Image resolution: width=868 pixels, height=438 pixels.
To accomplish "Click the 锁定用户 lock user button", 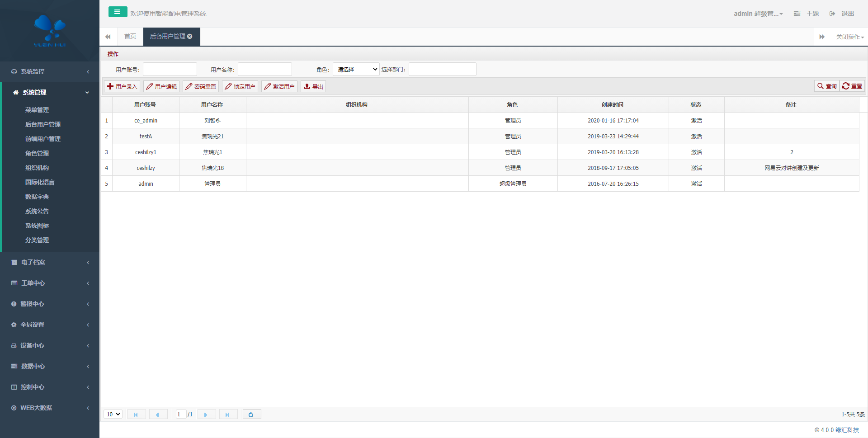I will [x=240, y=86].
